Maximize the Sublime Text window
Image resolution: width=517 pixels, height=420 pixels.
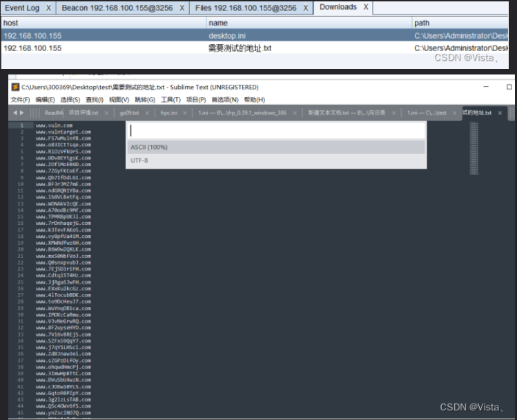click(509, 87)
